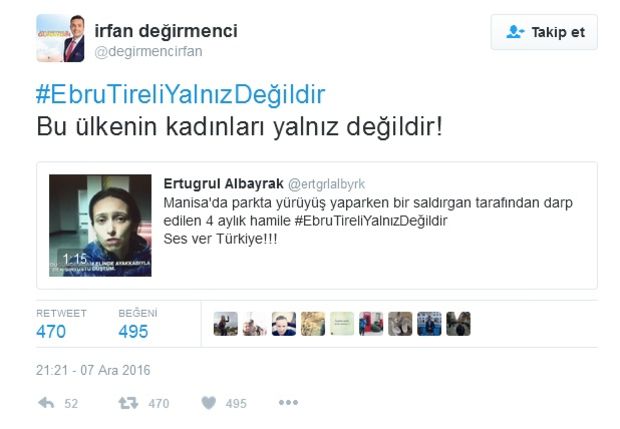Like the tweet with the heart icon
620x429 pixels.
pos(209,403)
